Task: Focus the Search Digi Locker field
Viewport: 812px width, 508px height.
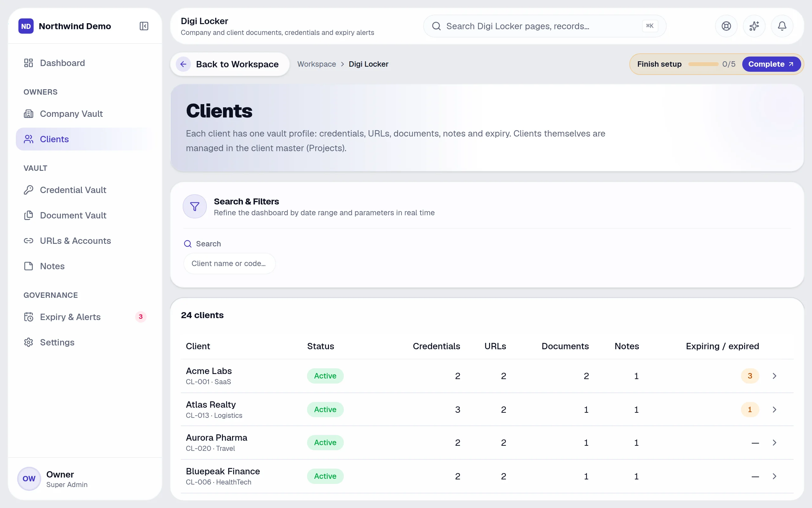Action: click(x=545, y=26)
